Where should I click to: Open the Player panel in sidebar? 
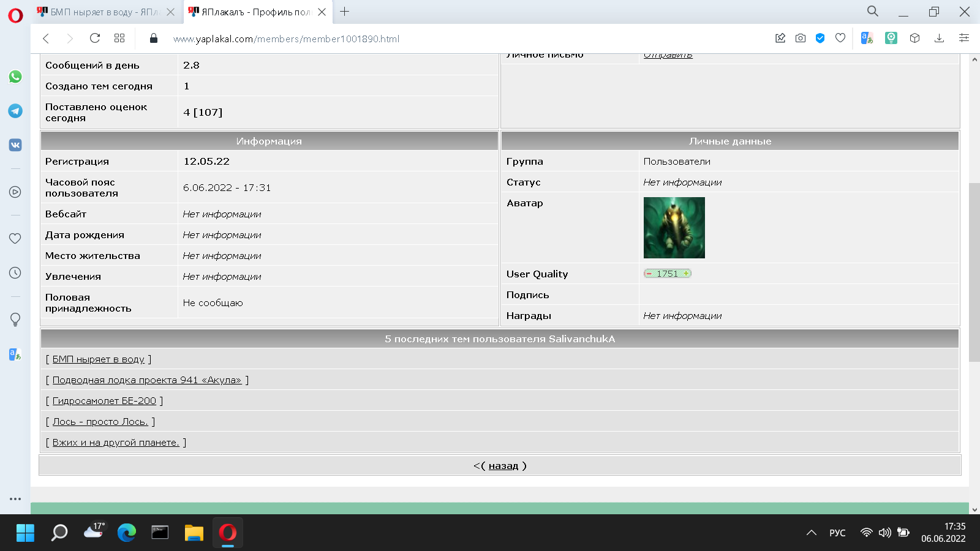[15, 192]
